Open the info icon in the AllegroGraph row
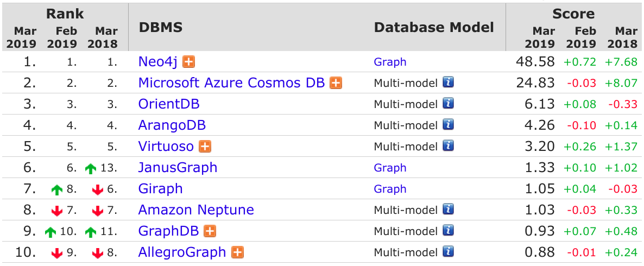 [448, 252]
